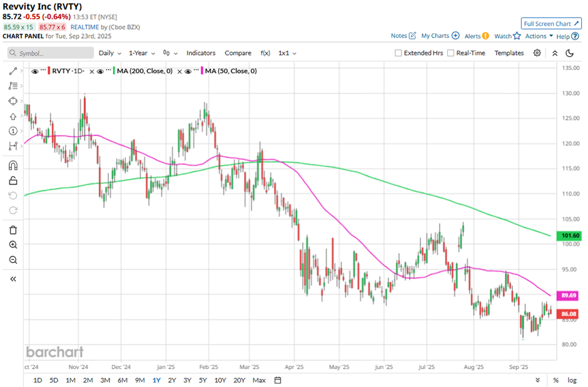Select the 5Y time range

pos(203,380)
